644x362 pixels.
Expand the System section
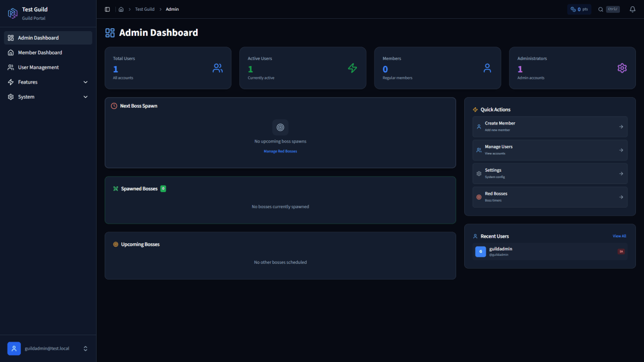point(48,97)
